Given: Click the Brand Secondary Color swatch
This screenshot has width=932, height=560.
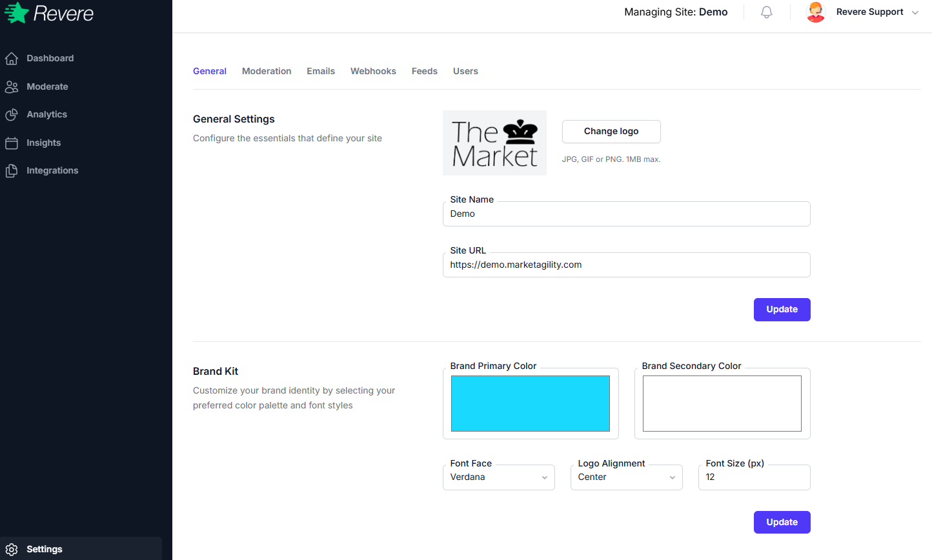Looking at the screenshot, I should 722,403.
